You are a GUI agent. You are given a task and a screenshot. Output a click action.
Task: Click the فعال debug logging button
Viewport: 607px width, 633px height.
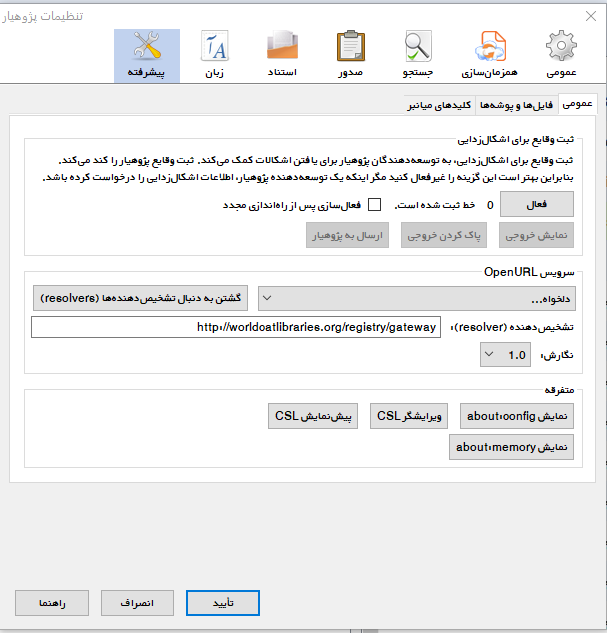click(x=537, y=205)
